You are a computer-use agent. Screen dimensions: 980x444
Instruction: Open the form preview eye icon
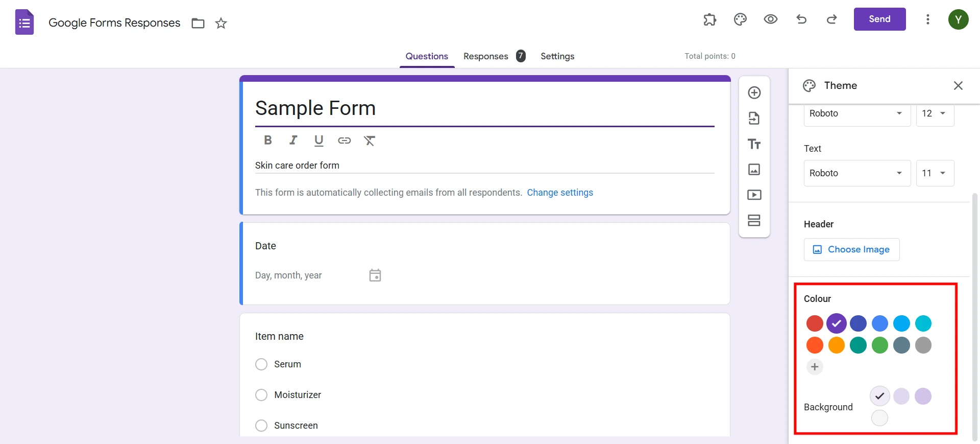pyautogui.click(x=771, y=19)
